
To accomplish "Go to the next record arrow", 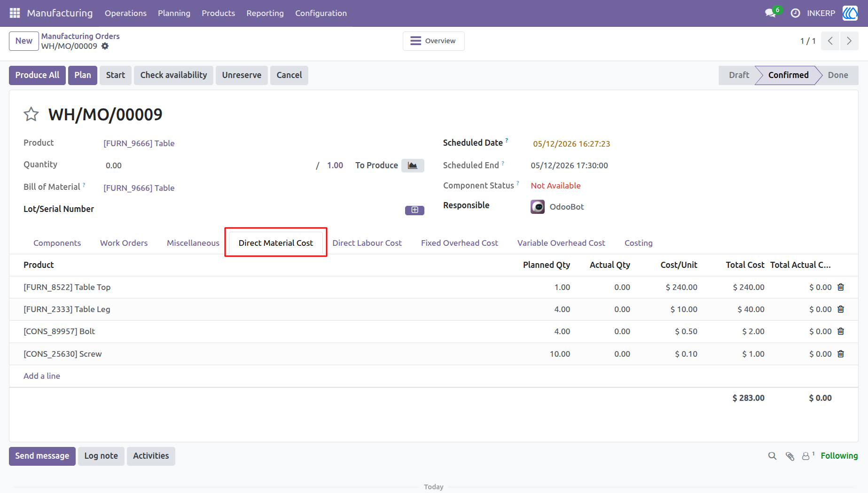I will 849,41.
